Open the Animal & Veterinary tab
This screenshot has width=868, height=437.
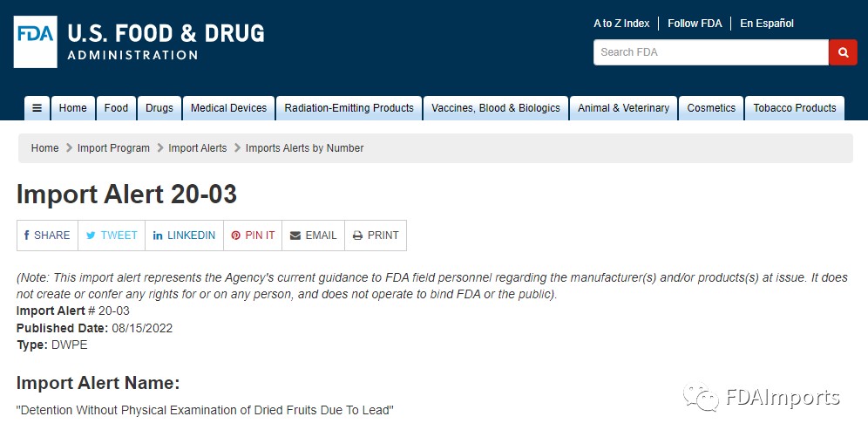tap(623, 108)
